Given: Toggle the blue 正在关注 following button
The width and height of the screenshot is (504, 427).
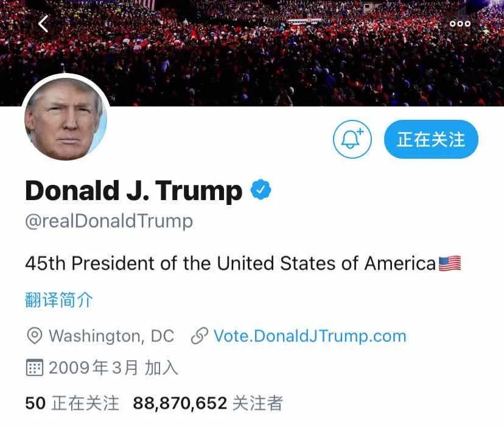Looking at the screenshot, I should click(431, 139).
